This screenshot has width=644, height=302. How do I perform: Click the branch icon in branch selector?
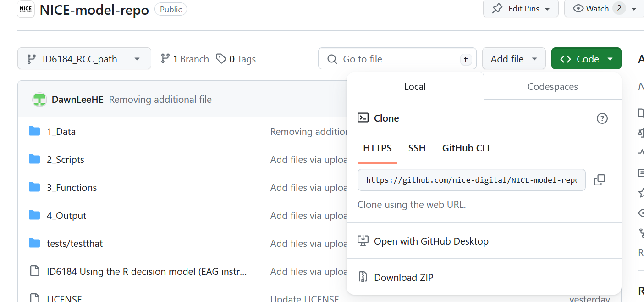click(32, 59)
